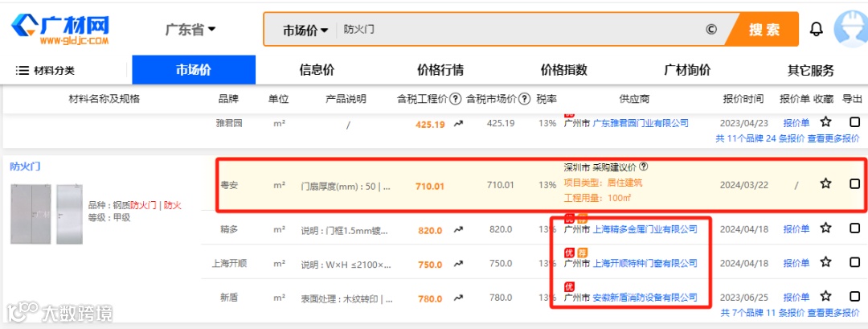Click 门扇厚度(mm) : 50 product description

[x=346, y=186]
